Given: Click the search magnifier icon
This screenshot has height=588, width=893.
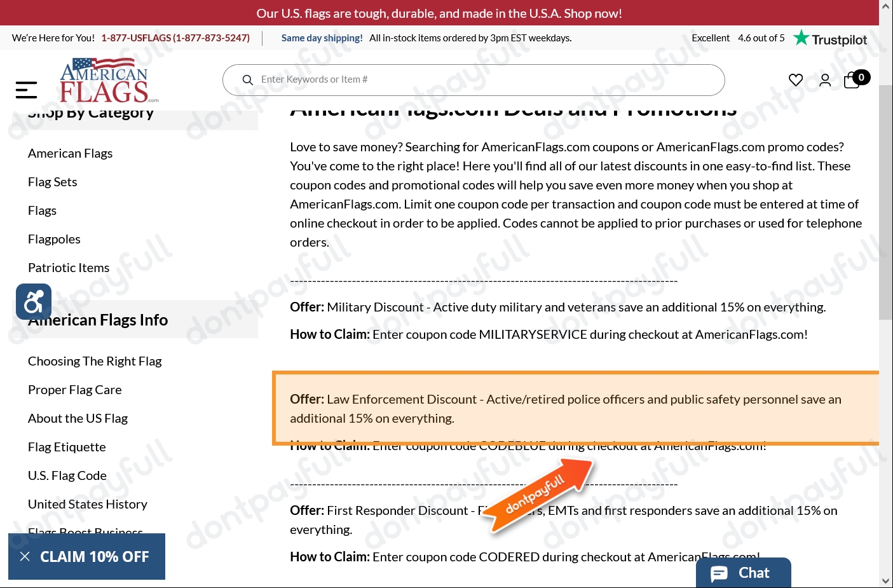Looking at the screenshot, I should 248,80.
